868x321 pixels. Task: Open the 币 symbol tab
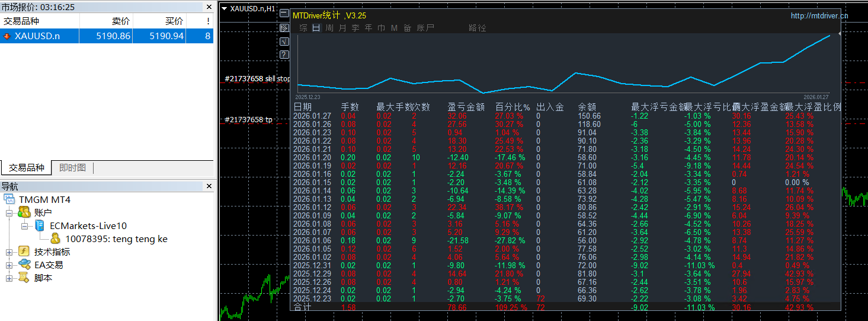tap(382, 28)
